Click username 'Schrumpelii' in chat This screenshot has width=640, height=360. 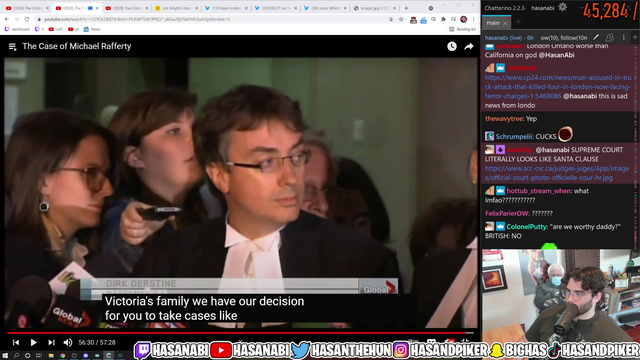click(x=514, y=136)
